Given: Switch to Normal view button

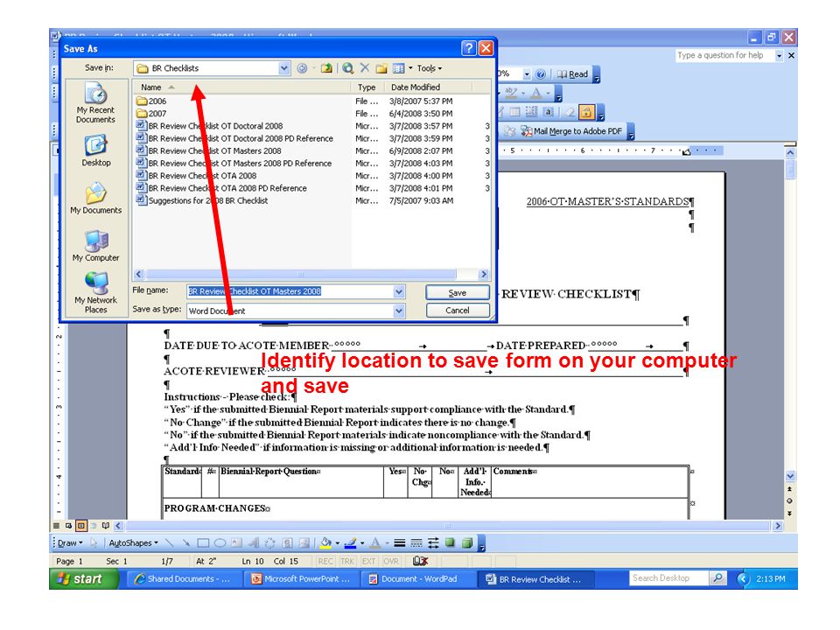Looking at the screenshot, I should click(x=56, y=526).
